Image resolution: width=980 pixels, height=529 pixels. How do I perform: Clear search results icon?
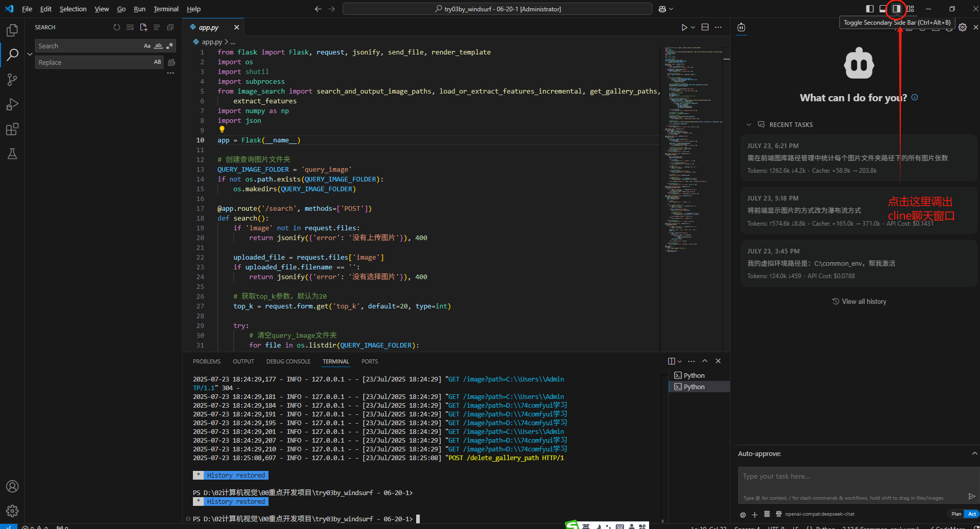[x=130, y=27]
